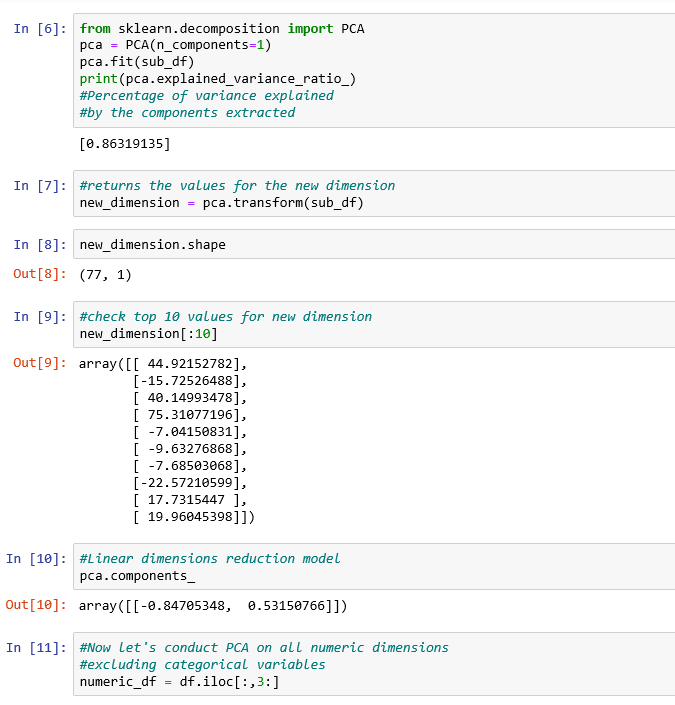Click the In [8]: prompt label

[x=40, y=245]
